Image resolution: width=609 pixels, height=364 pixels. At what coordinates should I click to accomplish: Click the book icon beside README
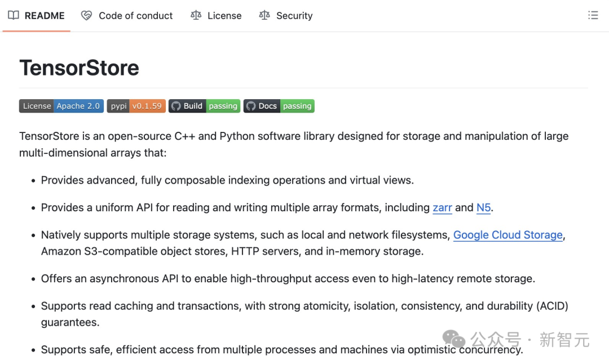[x=14, y=15]
